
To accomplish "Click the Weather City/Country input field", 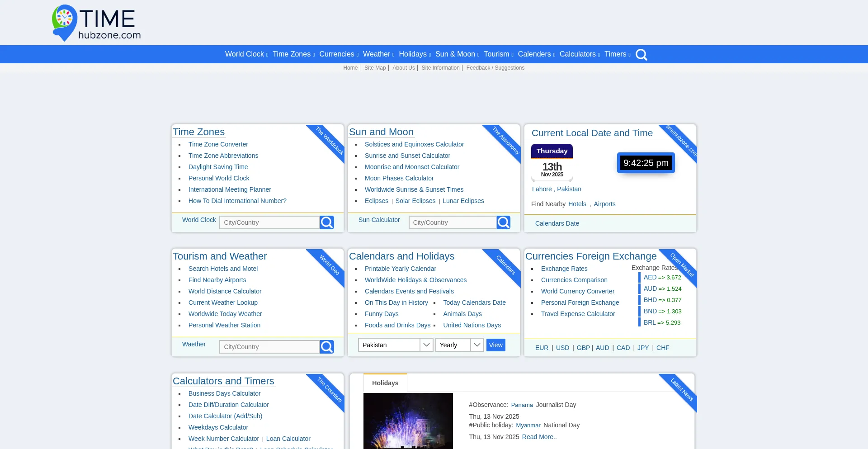I will [x=269, y=346].
